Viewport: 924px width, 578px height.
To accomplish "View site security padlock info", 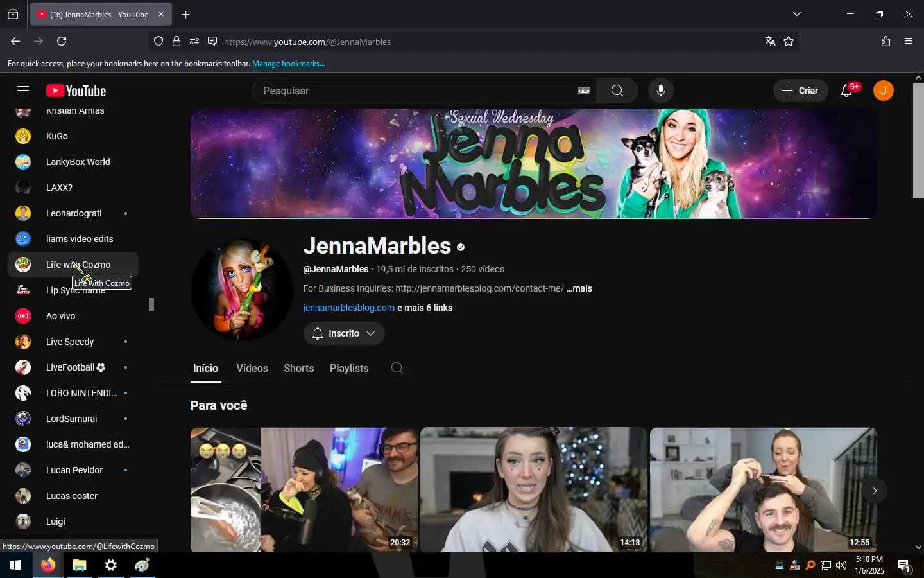I will point(176,42).
